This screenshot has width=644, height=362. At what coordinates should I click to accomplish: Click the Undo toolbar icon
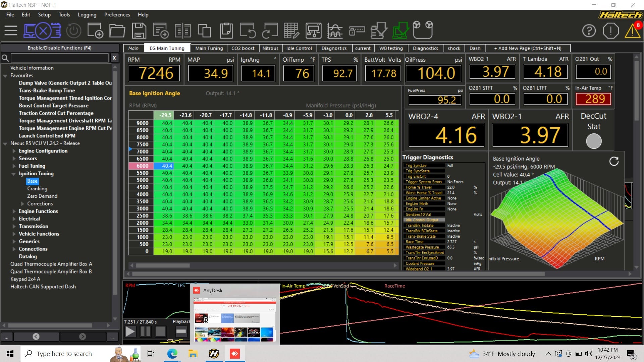click(x=248, y=31)
